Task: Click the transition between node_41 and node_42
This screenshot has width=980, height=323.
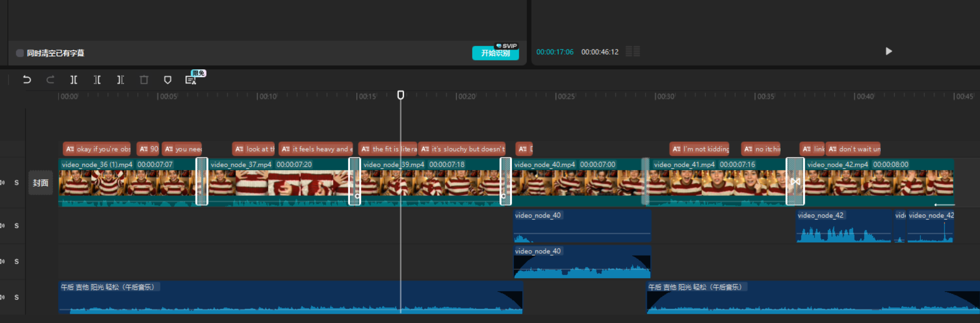Action: point(795,181)
